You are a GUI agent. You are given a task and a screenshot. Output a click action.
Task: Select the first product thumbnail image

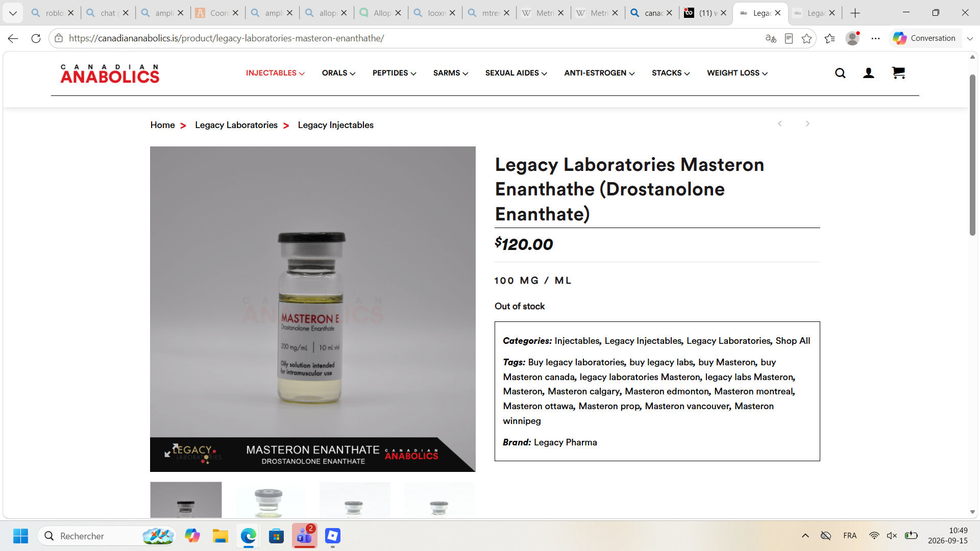click(x=186, y=500)
